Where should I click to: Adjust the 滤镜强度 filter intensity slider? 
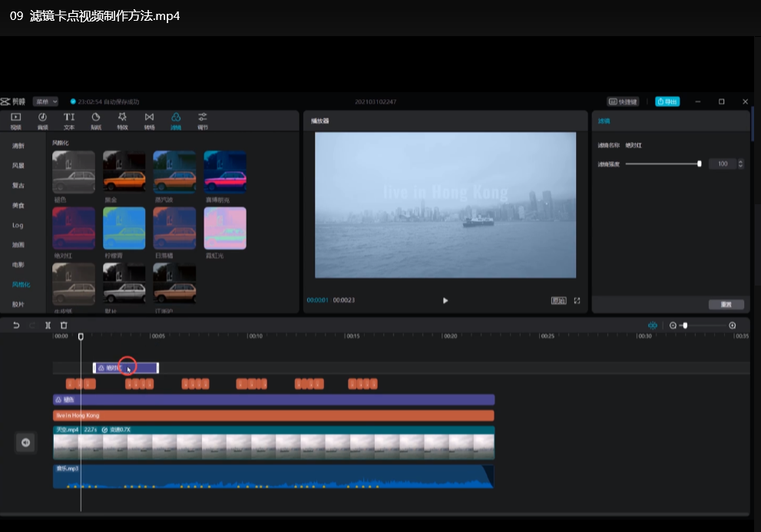coord(663,164)
